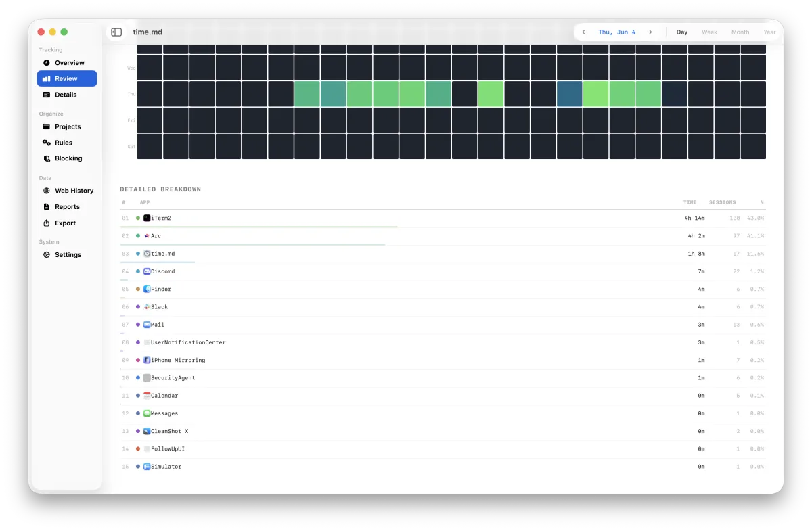Go to next day with right chevron
The image size is (812, 531).
pyautogui.click(x=650, y=32)
